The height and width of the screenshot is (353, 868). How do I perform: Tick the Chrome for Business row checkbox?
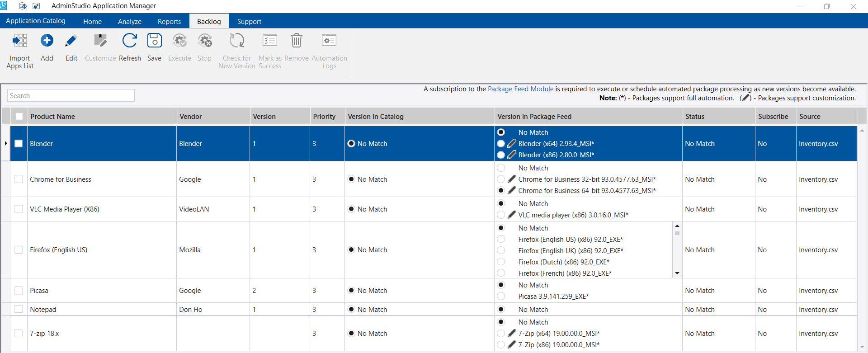point(19,179)
